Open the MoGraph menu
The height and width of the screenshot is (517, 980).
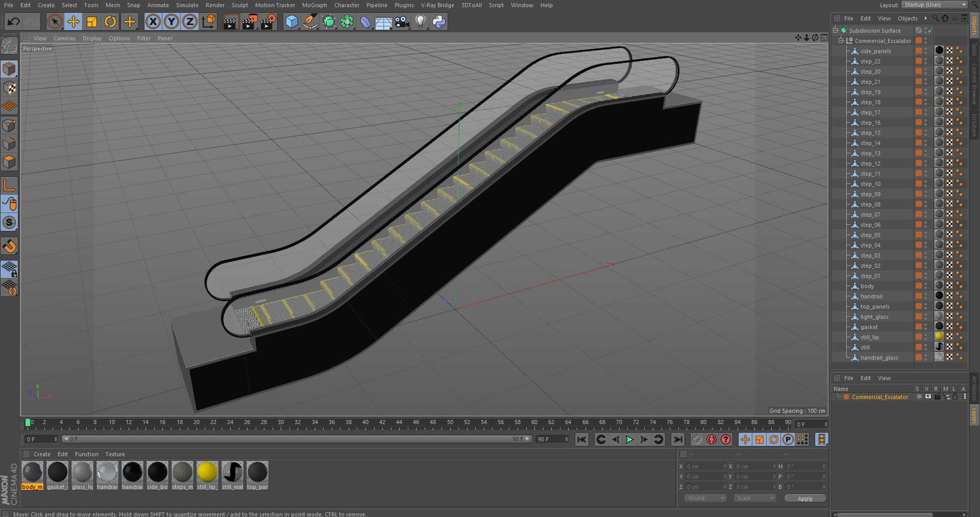tap(314, 5)
